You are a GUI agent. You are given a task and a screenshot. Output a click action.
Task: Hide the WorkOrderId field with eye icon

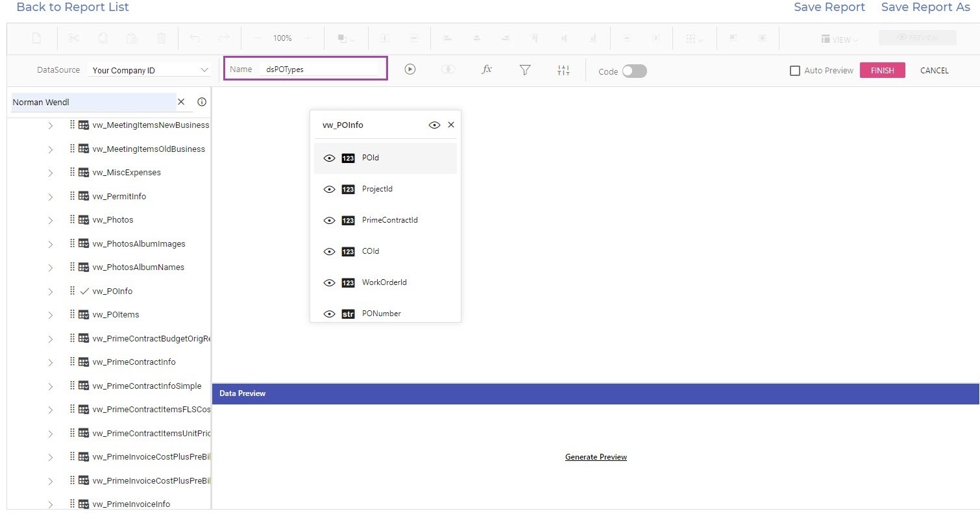[x=329, y=283]
